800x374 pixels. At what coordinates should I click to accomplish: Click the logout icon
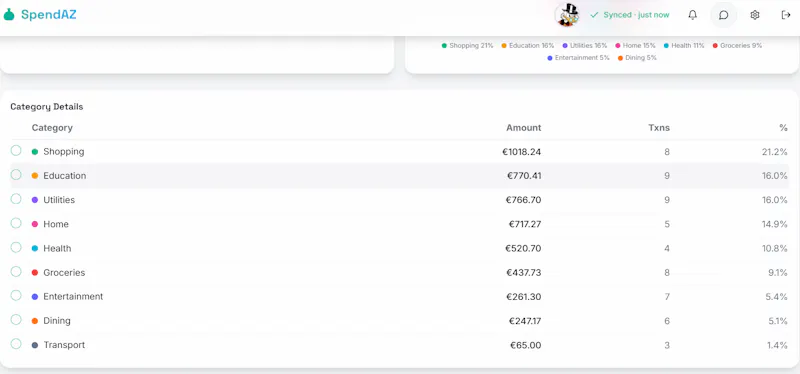point(786,15)
